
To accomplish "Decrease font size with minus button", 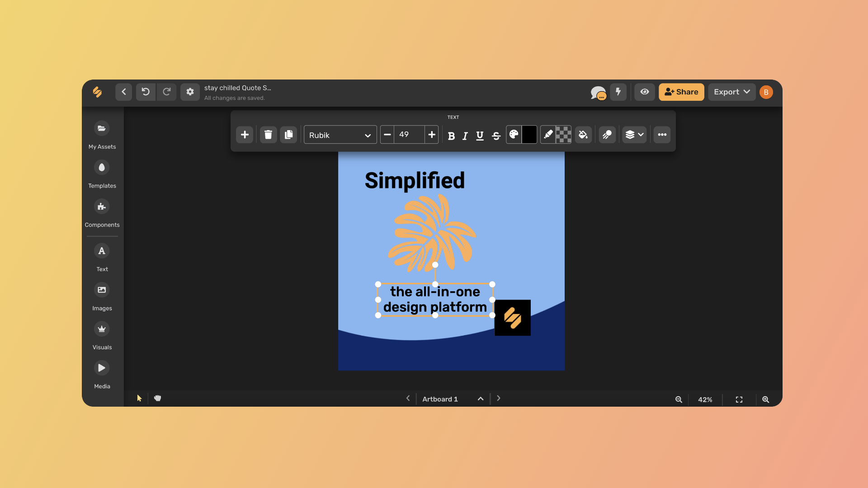I will pyautogui.click(x=387, y=135).
